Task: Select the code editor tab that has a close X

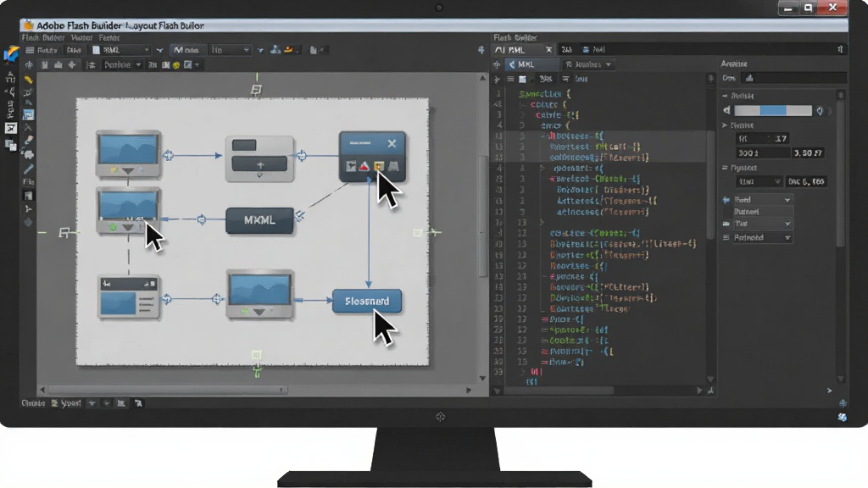Action: (523, 50)
